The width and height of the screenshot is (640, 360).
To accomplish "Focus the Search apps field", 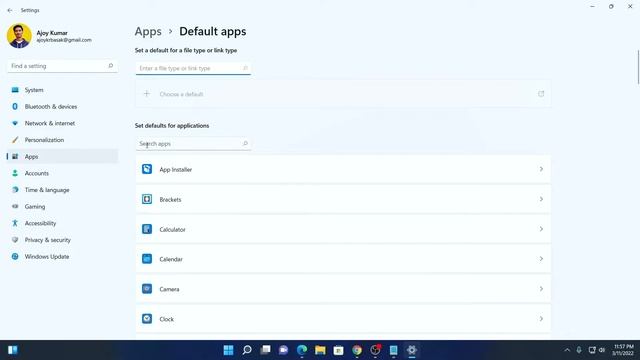I will point(193,144).
